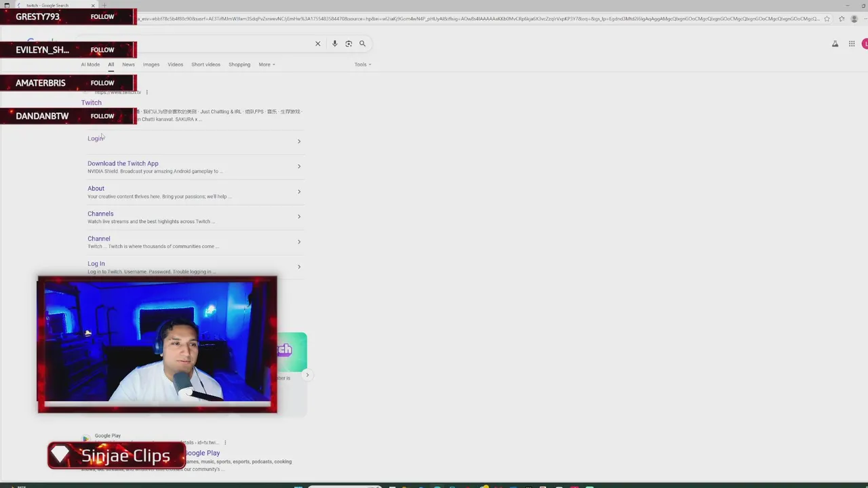Click the webcam video overlay
Screen dimensions: 868x488
(157, 344)
